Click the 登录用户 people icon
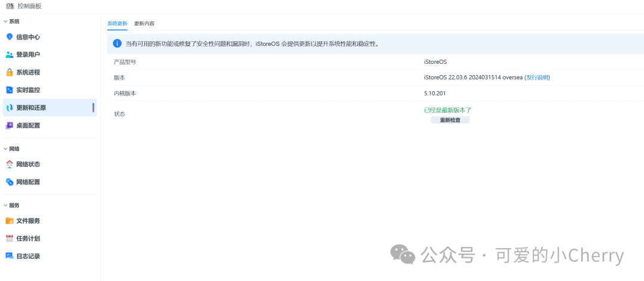 (10, 55)
